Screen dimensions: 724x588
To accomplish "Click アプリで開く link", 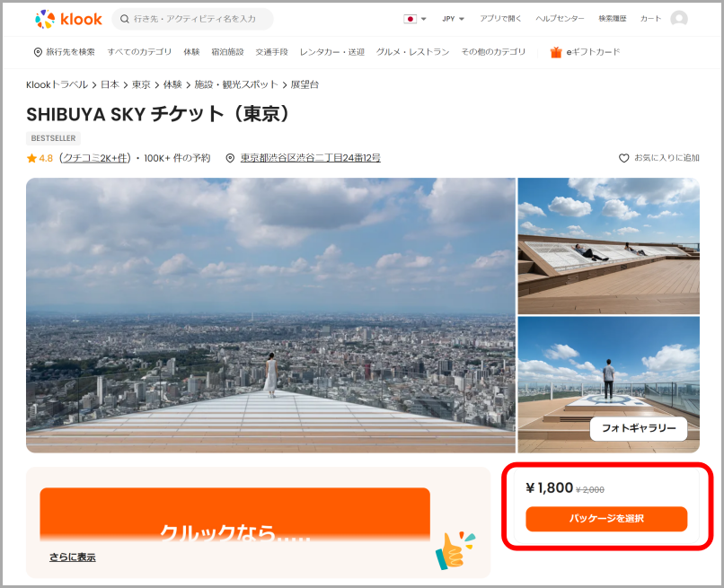I will pyautogui.click(x=500, y=19).
